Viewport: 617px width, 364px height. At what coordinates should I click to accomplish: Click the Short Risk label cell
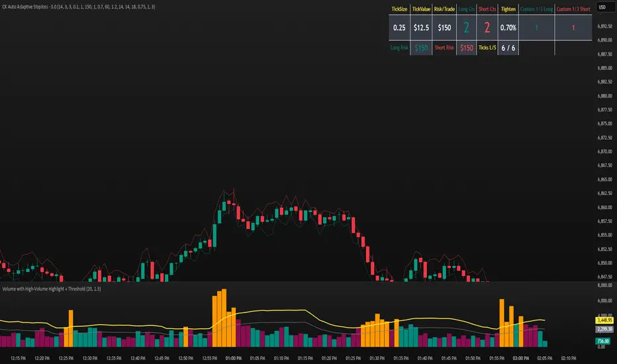click(444, 48)
